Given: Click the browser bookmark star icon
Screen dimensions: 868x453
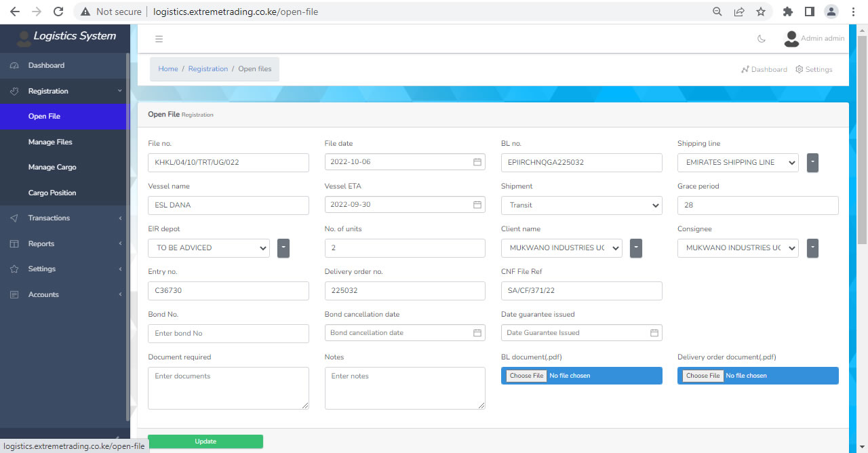Looking at the screenshot, I should 761,12.
